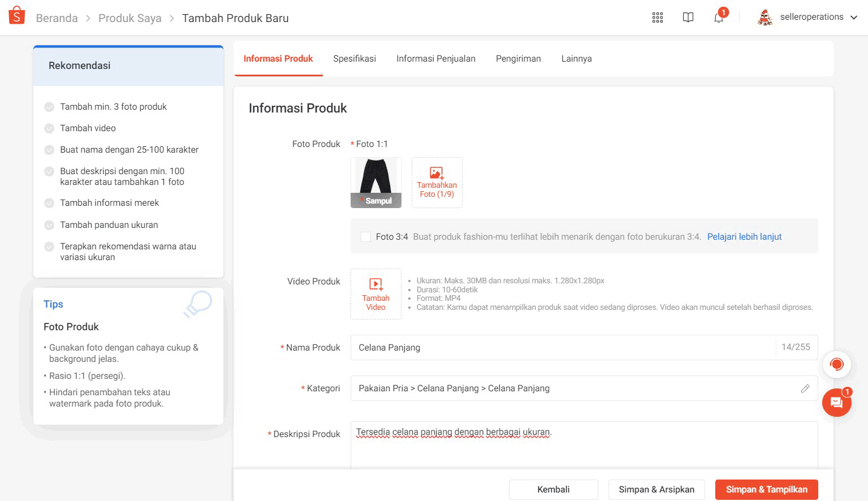The image size is (868, 501).
Task: Open the apps grid icon in header
Action: click(x=657, y=18)
